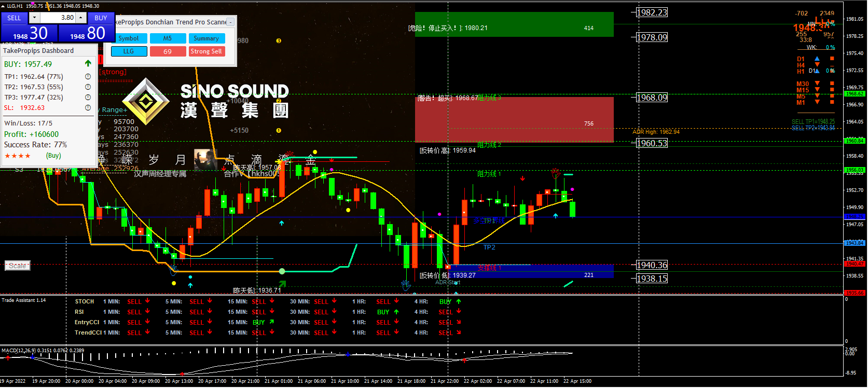Click the 1960.53 boxed price label

pyautogui.click(x=652, y=143)
